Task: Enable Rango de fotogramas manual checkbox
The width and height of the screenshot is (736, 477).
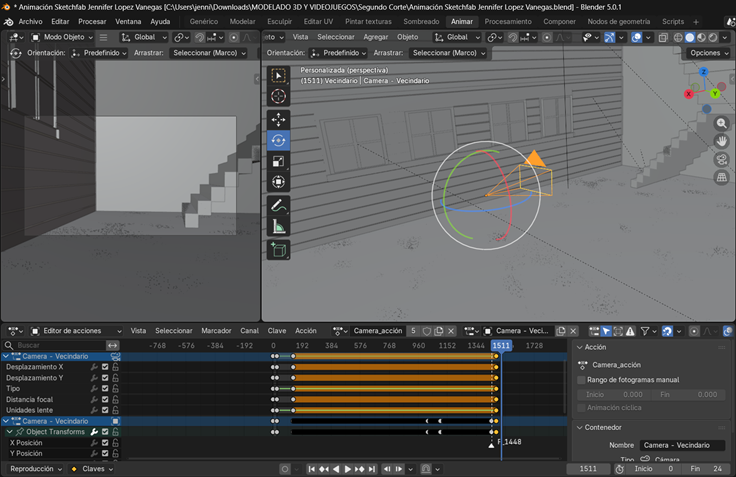Action: point(581,380)
